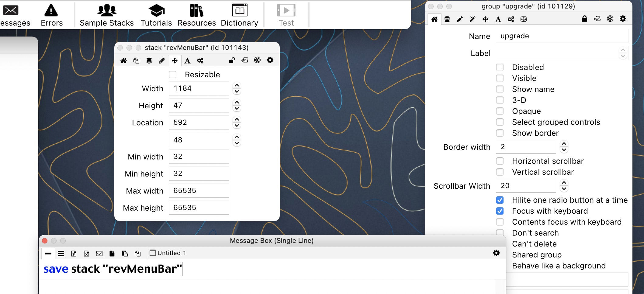Image resolution: width=644 pixels, height=294 pixels.
Task: Click the Message Box command line field
Action: [272, 269]
